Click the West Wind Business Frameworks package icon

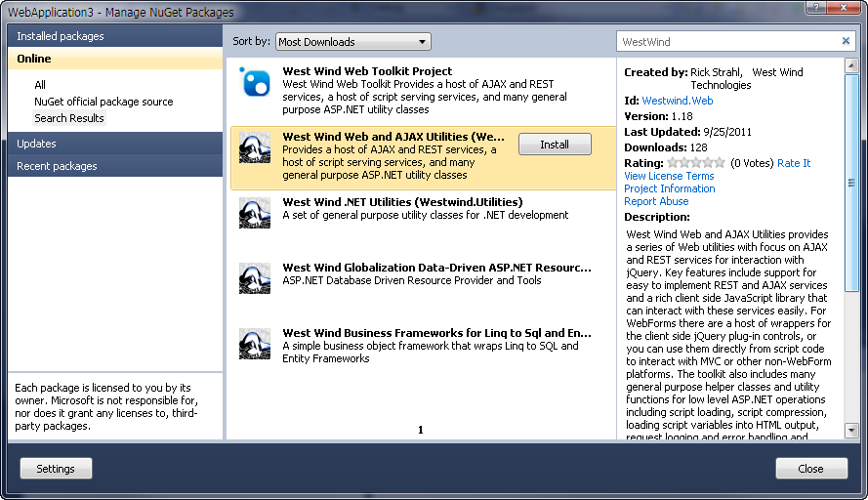[255, 344]
